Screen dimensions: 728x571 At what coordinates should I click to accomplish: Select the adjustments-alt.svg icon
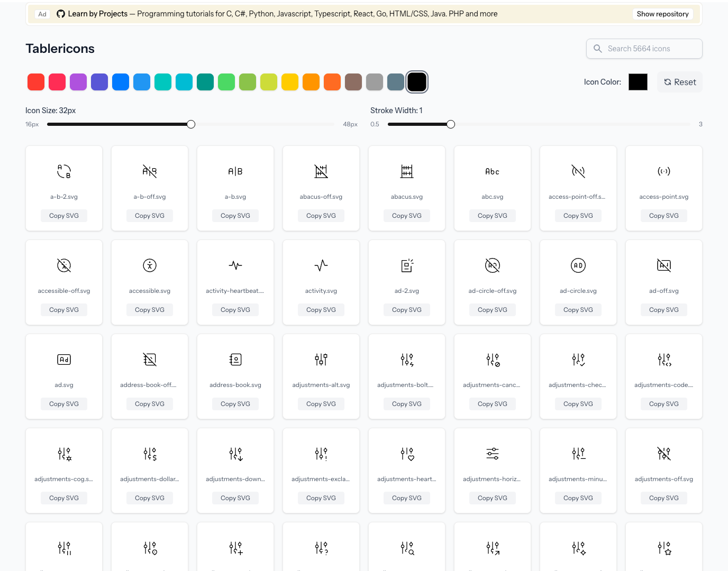[321, 359]
